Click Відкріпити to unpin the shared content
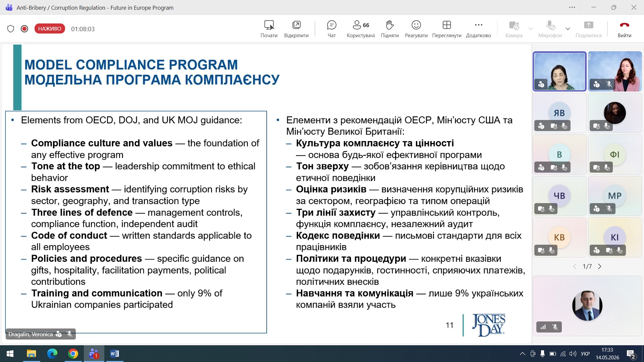The width and height of the screenshot is (644, 362). (296, 29)
